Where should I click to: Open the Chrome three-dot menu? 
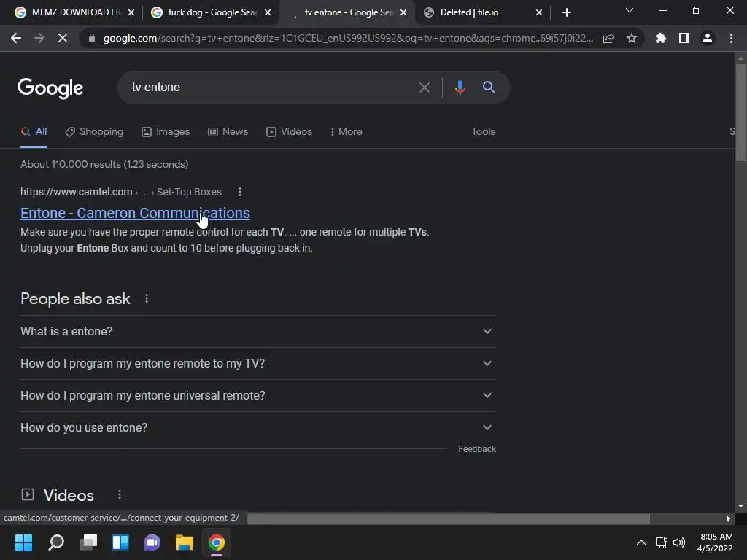tap(731, 38)
